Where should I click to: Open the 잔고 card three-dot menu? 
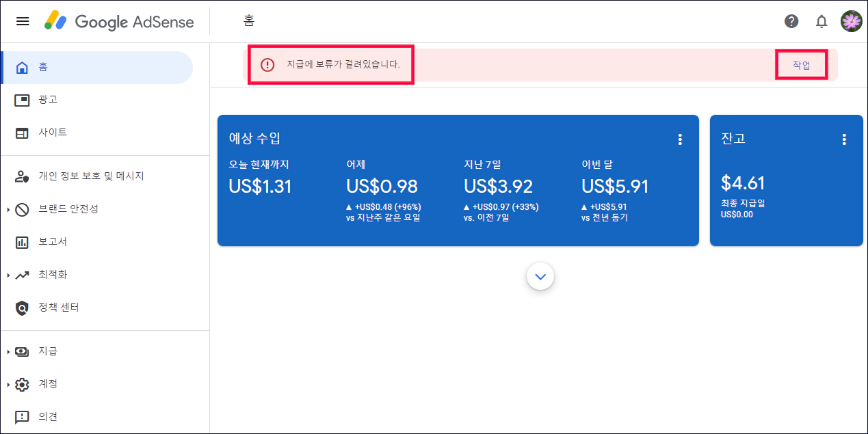pos(844,139)
